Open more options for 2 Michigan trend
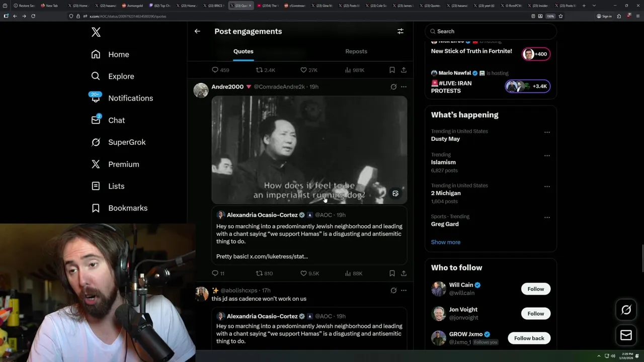The width and height of the screenshot is (644, 362). (x=547, y=187)
